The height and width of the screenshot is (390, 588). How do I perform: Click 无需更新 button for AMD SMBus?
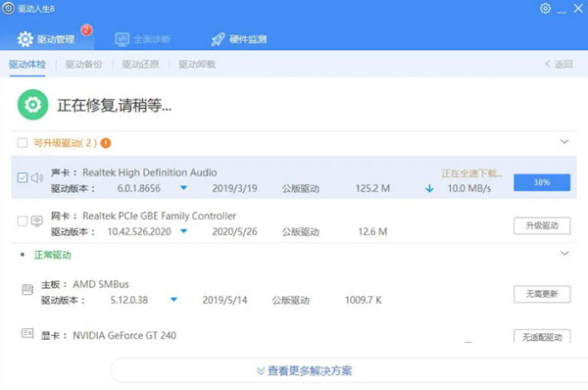coord(542,294)
